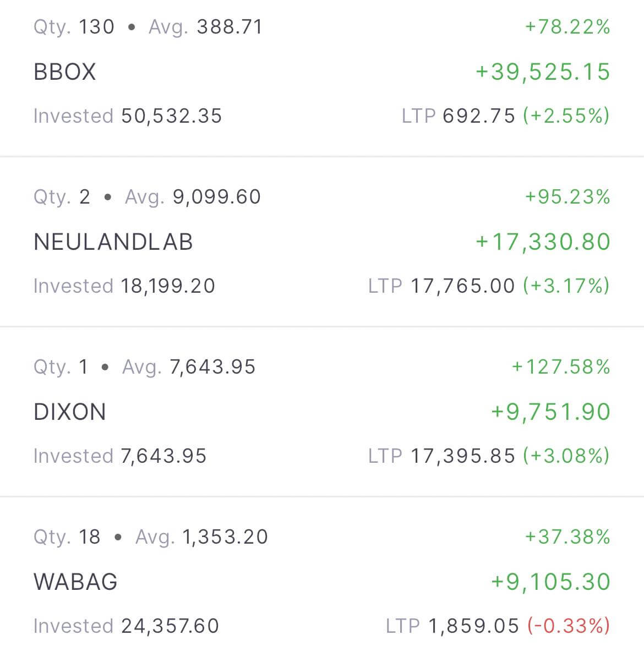Click the +78.22% return on BBOX
644x657 pixels.
[567, 26]
